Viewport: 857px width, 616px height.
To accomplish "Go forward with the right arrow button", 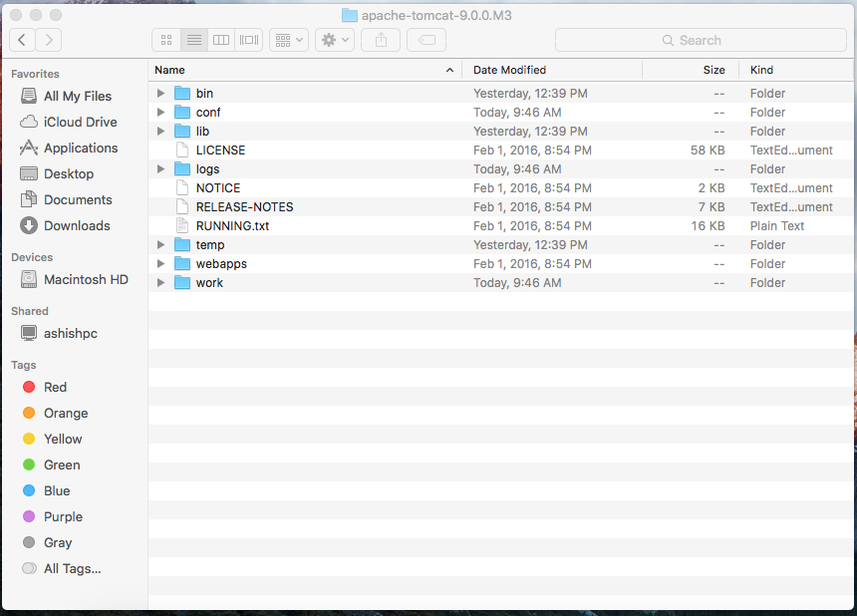I will tap(49, 40).
